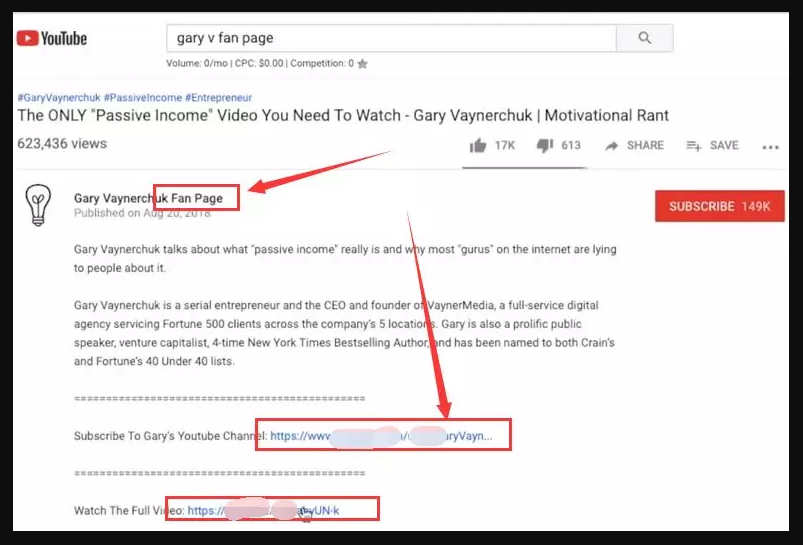Dislike the video with thumbs down
This screenshot has height=545, width=803.
[558, 145]
